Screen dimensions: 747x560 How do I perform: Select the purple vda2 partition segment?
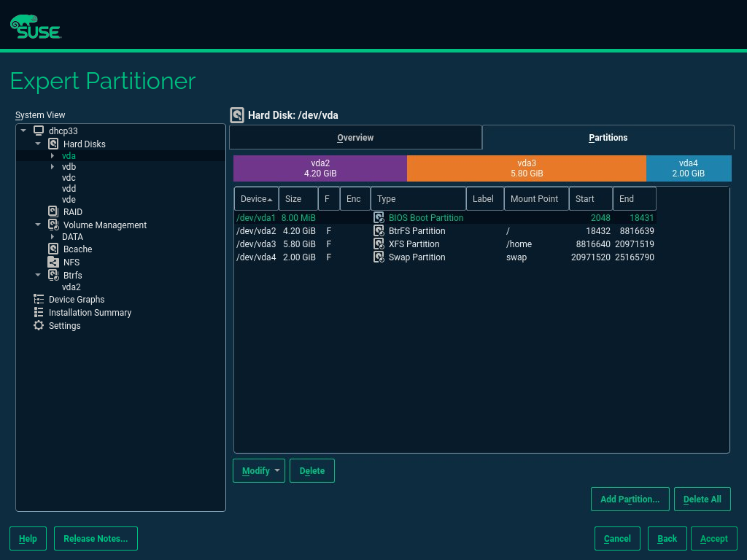[x=320, y=168]
